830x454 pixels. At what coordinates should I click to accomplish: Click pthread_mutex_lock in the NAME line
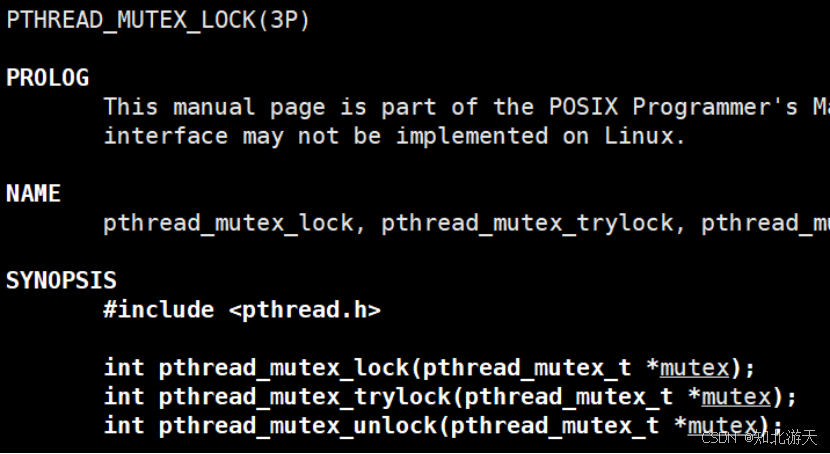coord(228,223)
